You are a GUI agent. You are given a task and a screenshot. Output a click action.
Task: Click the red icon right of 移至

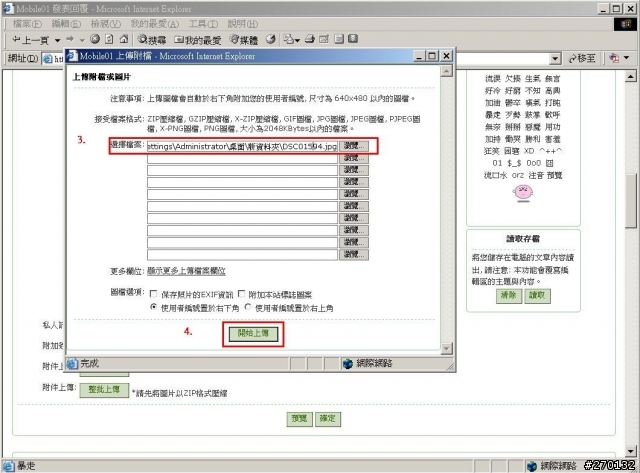pos(613,58)
